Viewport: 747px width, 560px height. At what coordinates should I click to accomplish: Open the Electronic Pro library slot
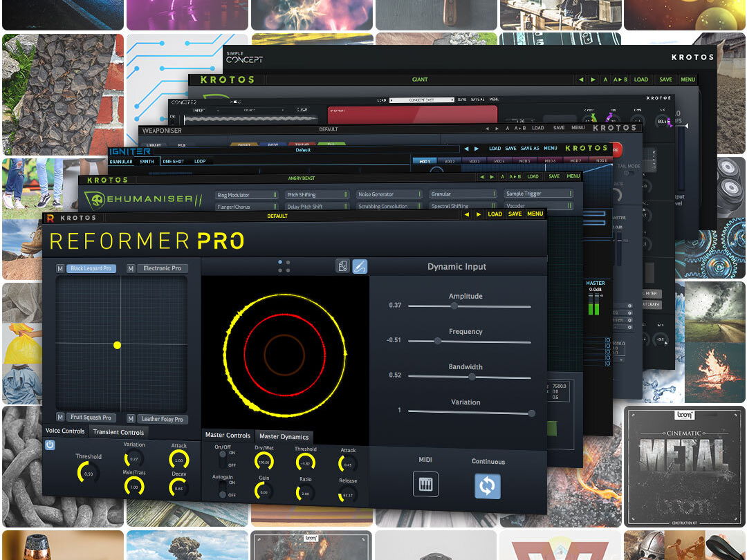pyautogui.click(x=162, y=268)
